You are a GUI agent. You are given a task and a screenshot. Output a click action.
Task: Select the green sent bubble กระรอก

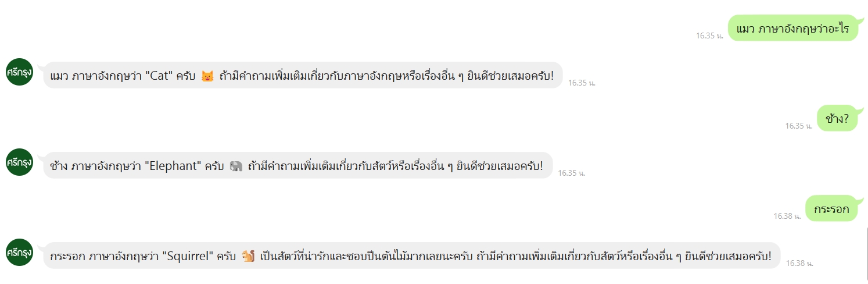831,208
